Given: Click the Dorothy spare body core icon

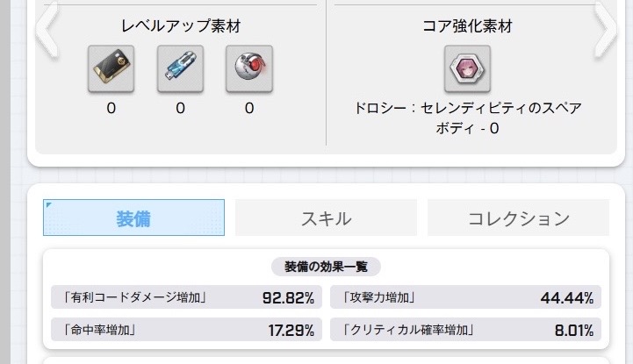Looking at the screenshot, I should [x=467, y=68].
